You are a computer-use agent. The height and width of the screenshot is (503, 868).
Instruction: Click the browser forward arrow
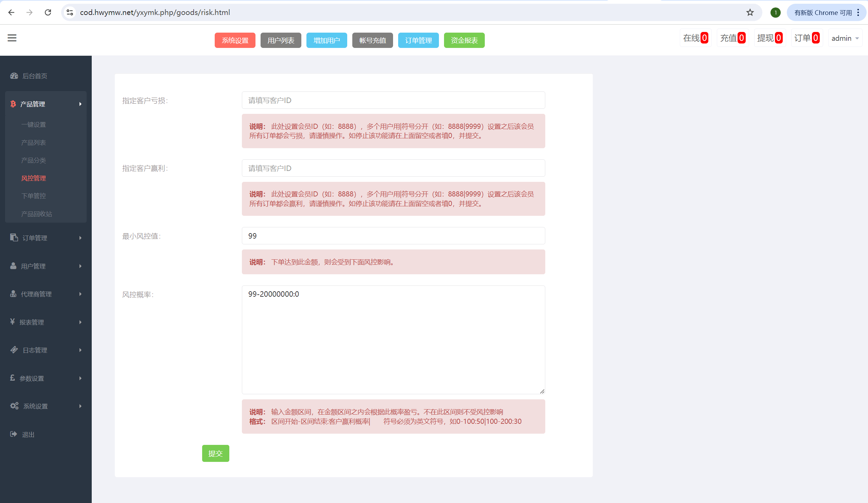point(30,12)
